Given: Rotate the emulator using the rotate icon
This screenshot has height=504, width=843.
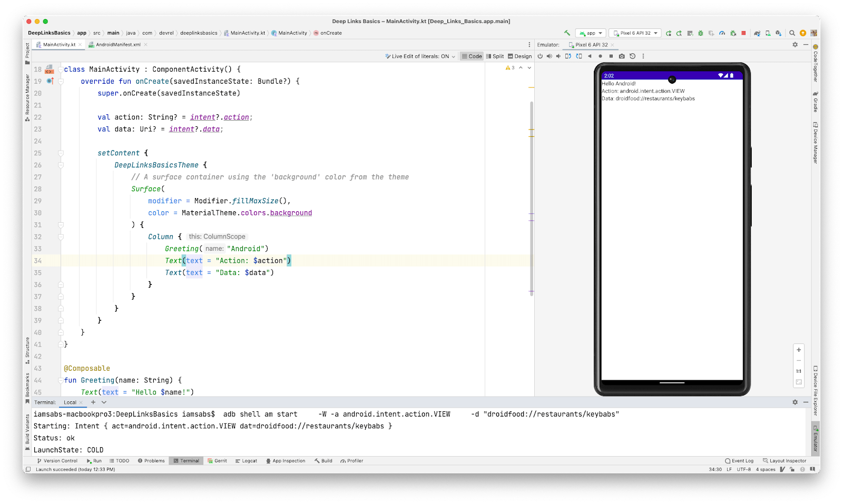Looking at the screenshot, I should [568, 56].
